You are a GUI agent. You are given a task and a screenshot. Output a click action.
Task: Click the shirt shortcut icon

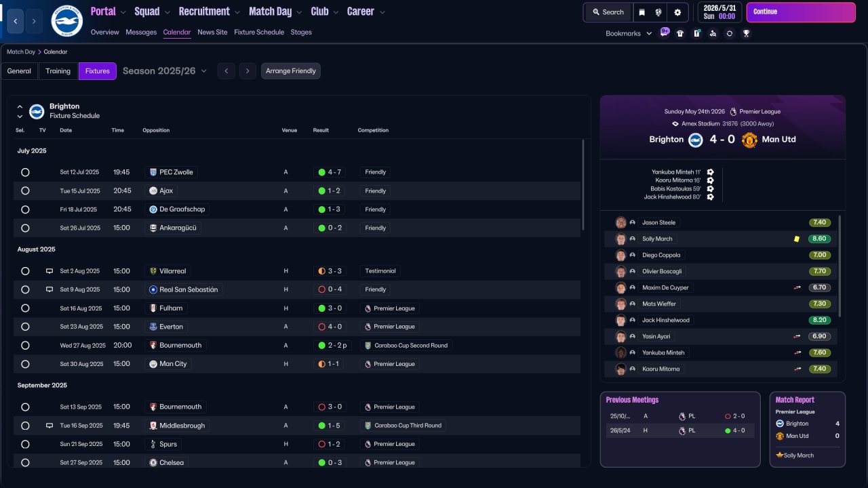[680, 33]
